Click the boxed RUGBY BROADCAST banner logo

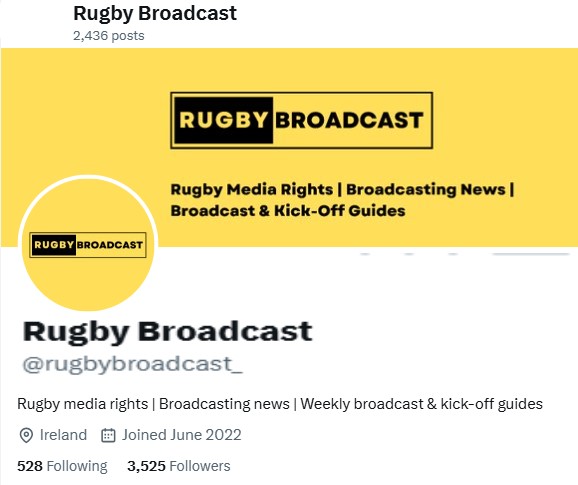click(302, 120)
